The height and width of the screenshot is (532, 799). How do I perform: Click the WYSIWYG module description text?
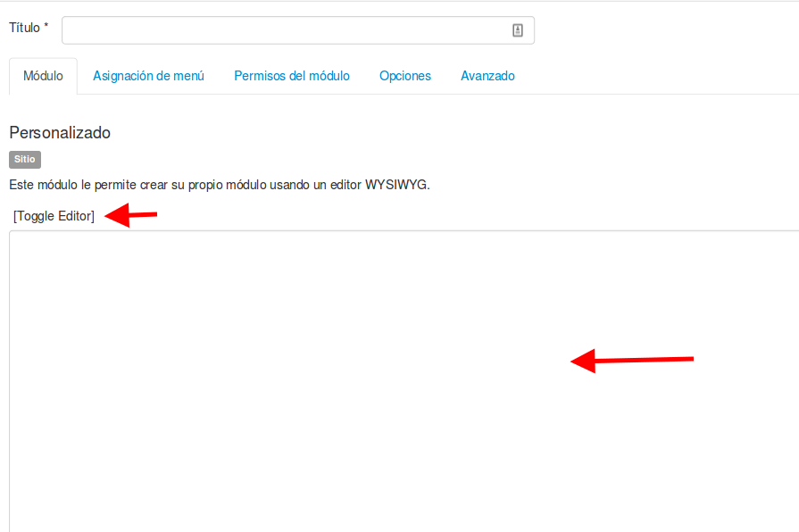pos(220,185)
